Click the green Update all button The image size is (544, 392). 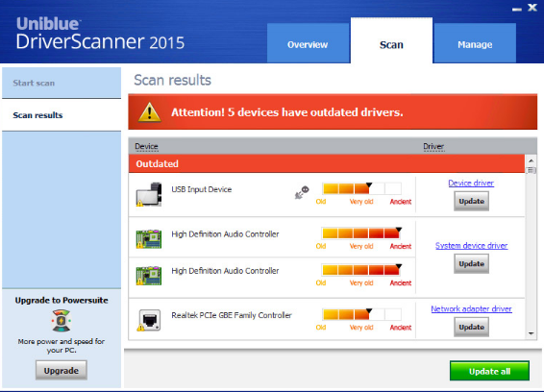(489, 371)
